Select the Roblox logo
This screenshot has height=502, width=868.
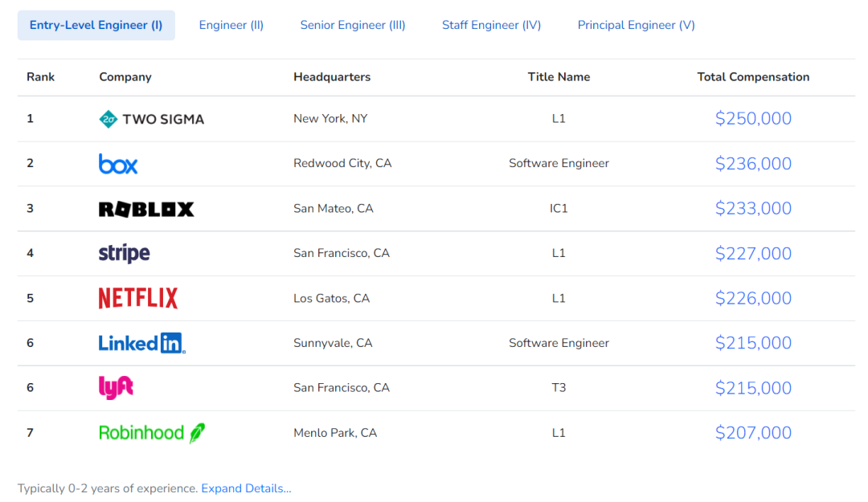point(146,209)
